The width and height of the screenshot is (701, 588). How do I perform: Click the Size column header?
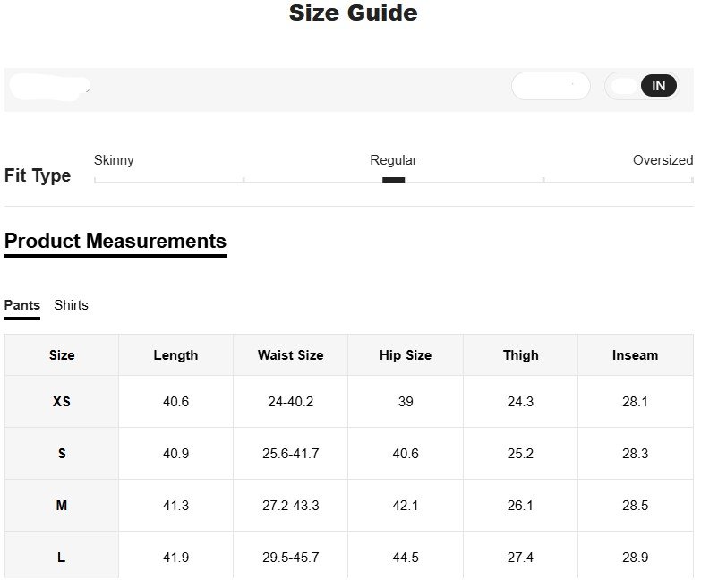click(62, 355)
